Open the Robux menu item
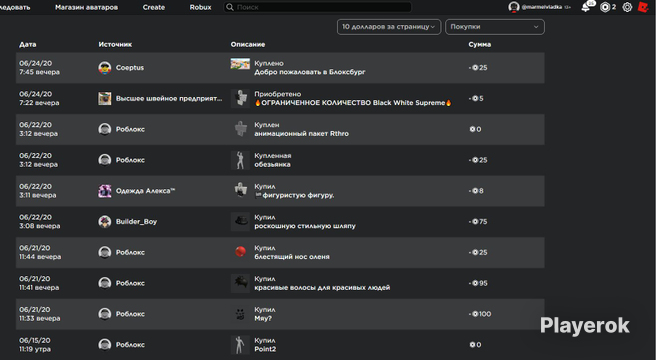The height and width of the screenshot is (360, 656). [x=200, y=7]
